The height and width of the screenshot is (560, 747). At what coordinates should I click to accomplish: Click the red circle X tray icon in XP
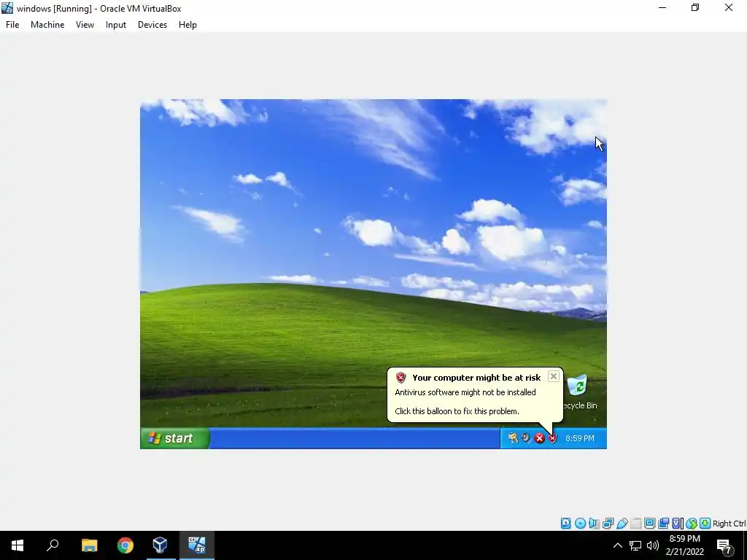539,438
